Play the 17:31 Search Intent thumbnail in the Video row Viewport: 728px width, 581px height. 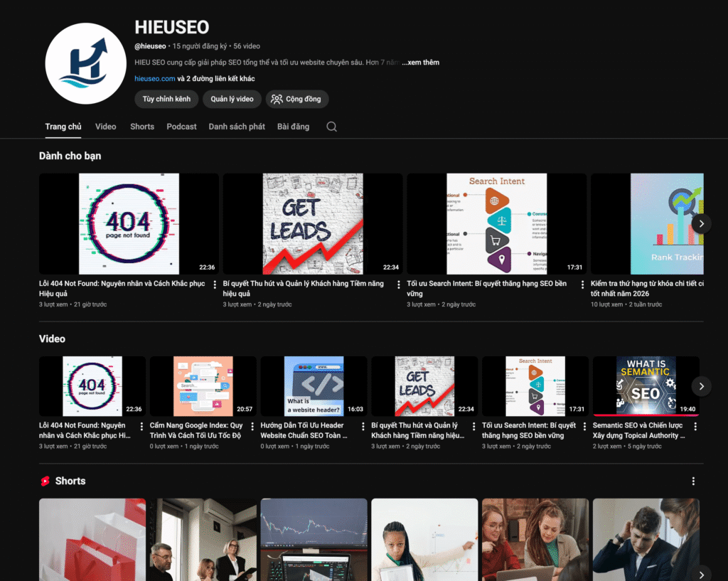pyautogui.click(x=535, y=386)
